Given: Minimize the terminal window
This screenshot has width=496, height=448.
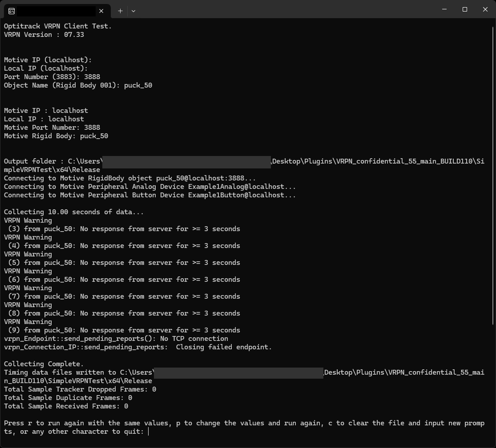Looking at the screenshot, I should (444, 9).
